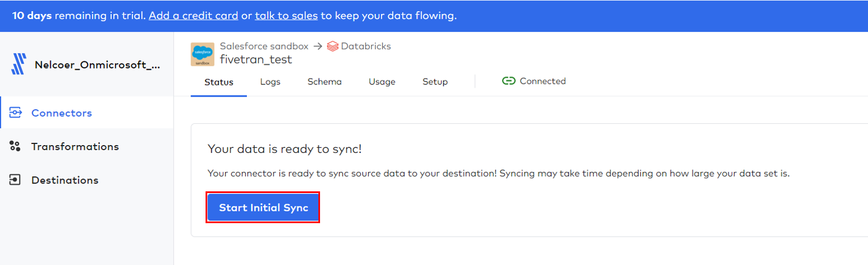868x265 pixels.
Task: Click the talk to sales link
Action: [x=287, y=16]
